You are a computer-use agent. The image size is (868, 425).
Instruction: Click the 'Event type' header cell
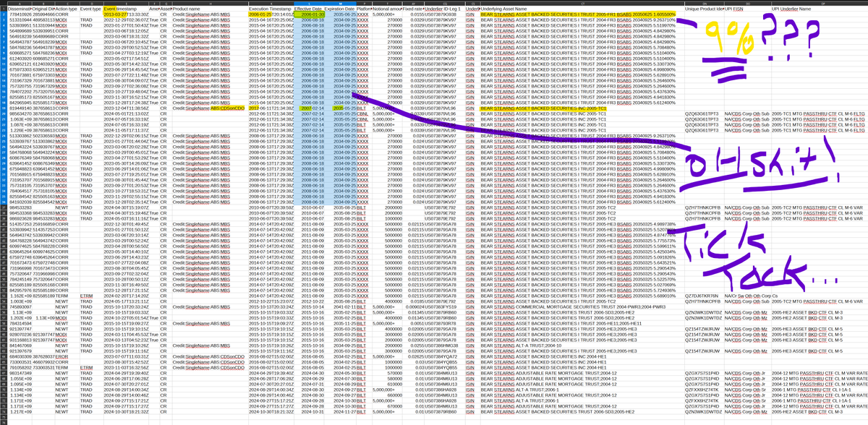pos(90,8)
